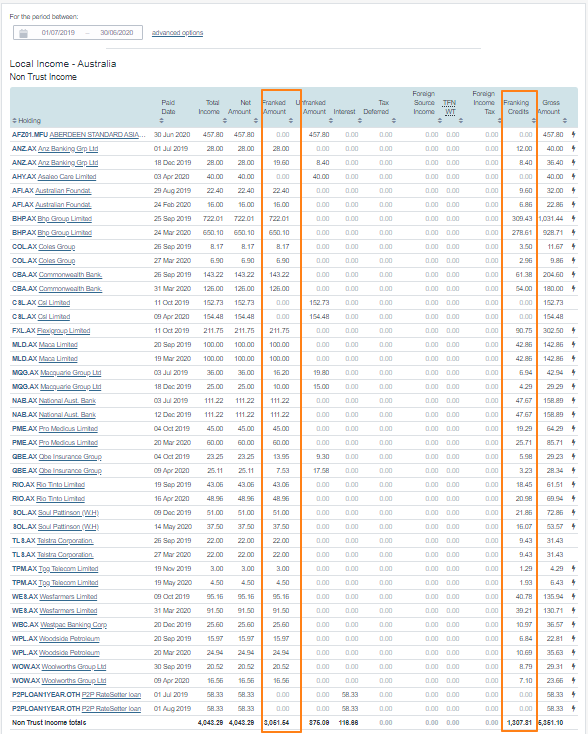Open Asaleo Care Limited holding link
Viewport: 588px width, 734px height.
(67, 177)
